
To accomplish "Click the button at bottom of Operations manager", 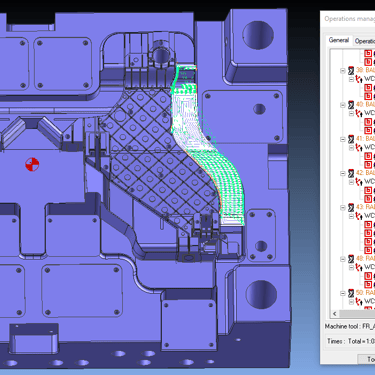I will click(x=366, y=359).
